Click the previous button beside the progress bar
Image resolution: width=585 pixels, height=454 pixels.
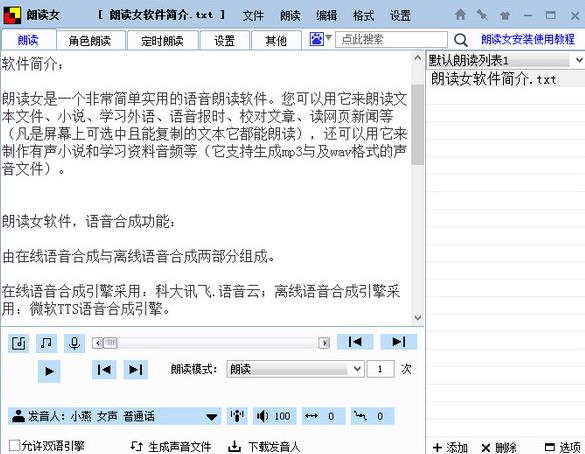click(x=355, y=341)
